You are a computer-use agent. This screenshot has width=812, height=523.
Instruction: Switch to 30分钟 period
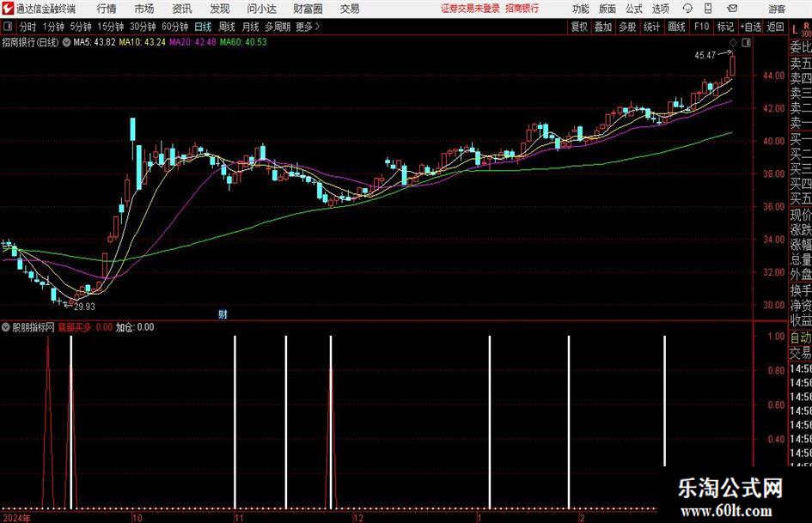(x=143, y=27)
